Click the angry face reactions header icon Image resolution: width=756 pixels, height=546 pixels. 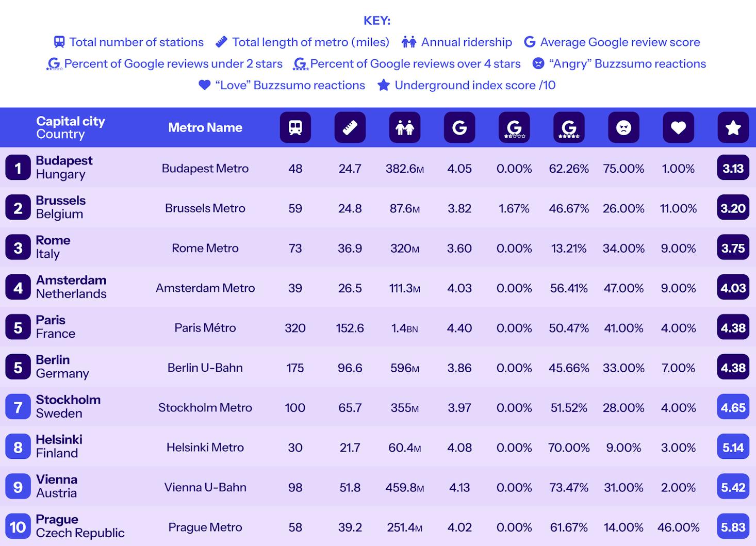pyautogui.click(x=623, y=127)
